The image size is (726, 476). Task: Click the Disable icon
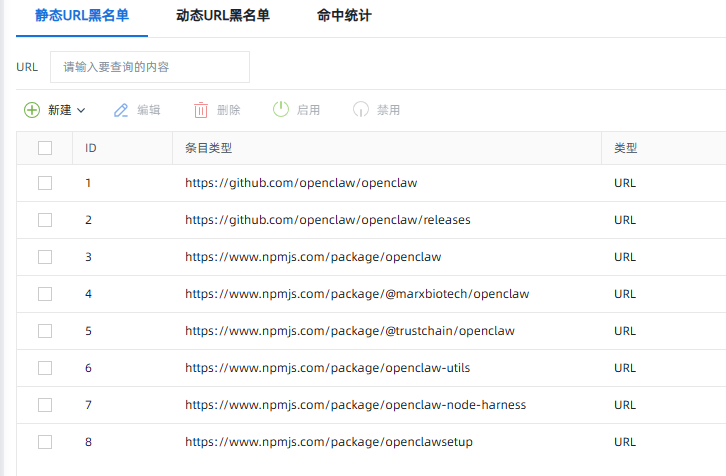click(361, 110)
